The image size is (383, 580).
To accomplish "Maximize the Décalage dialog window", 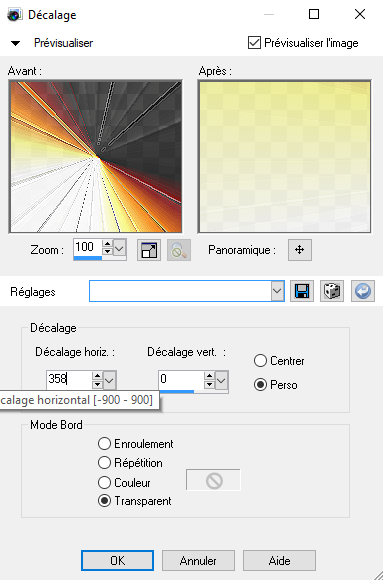I will [314, 14].
